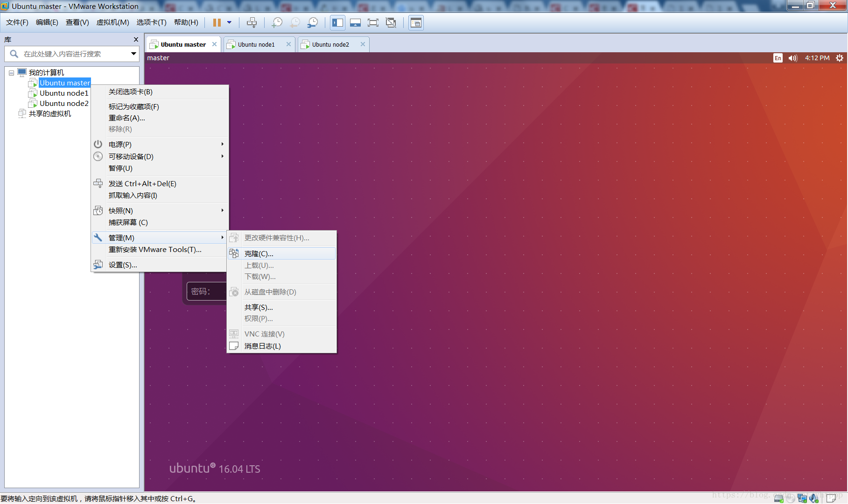Close the library panel with its X
The width and height of the screenshot is (848, 504).
tap(136, 40)
